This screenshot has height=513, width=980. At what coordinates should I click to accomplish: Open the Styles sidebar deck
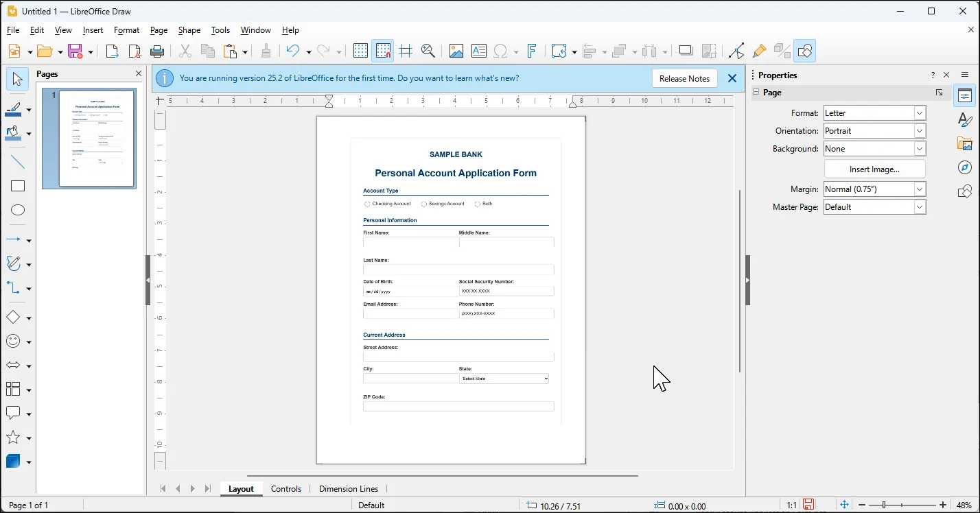pos(965,119)
